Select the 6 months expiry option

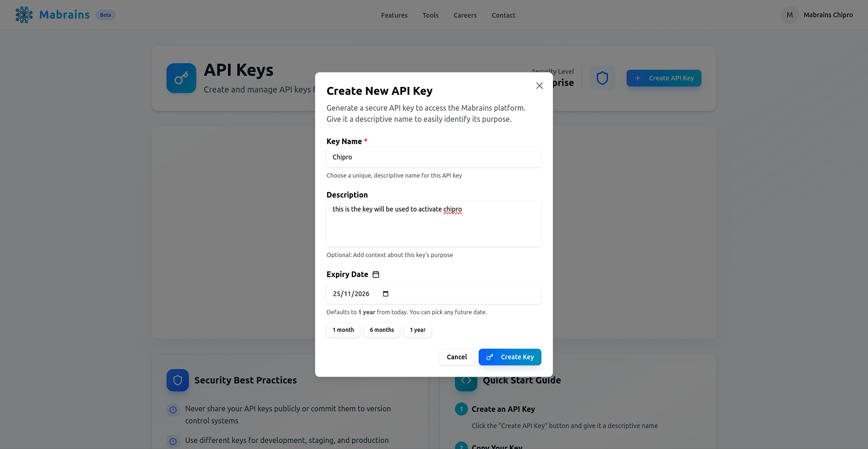[x=381, y=330]
